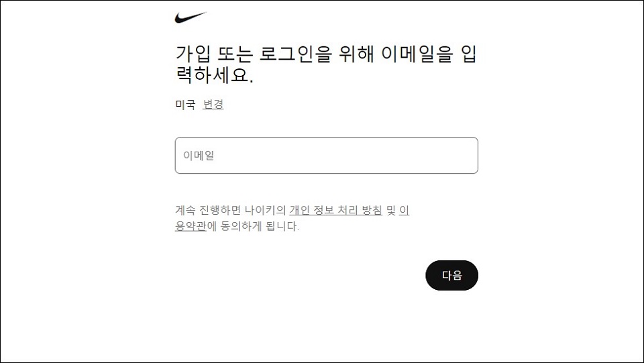Click the 이메일 placeholder text
This screenshot has height=363, width=644.
coord(199,155)
